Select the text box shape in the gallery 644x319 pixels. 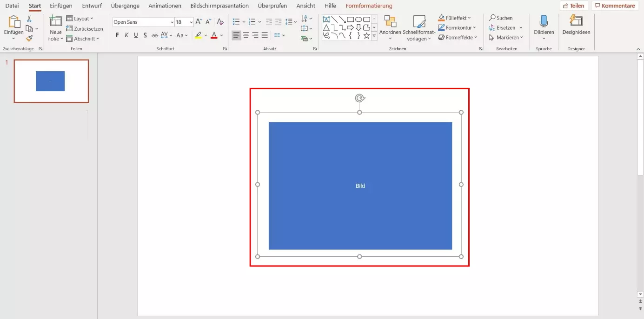(x=326, y=20)
